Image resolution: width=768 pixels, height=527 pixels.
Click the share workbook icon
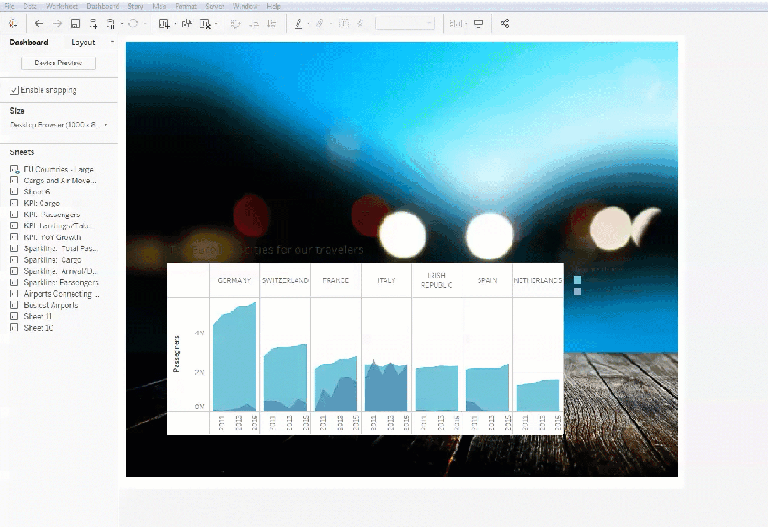click(x=505, y=24)
